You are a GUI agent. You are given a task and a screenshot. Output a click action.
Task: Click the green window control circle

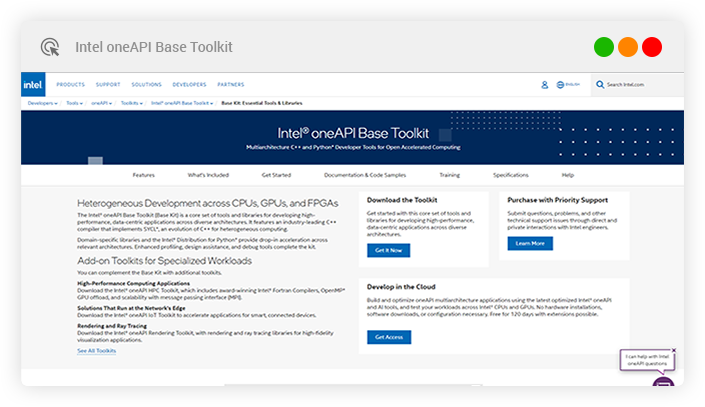[604, 47]
